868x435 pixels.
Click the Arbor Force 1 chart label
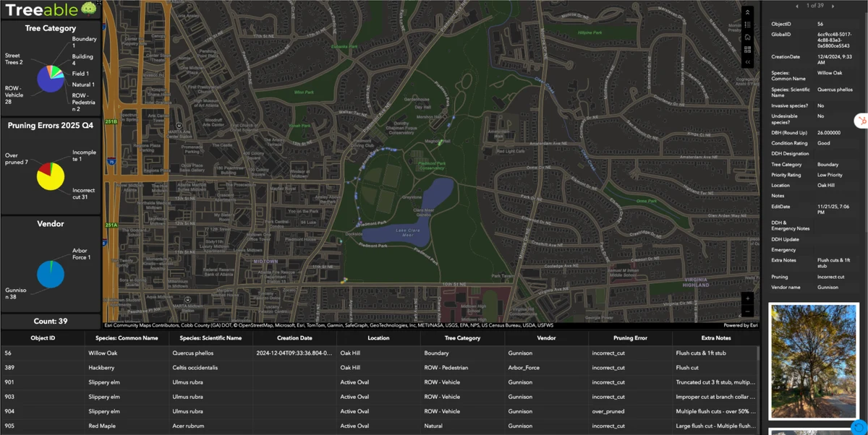pyautogui.click(x=82, y=254)
